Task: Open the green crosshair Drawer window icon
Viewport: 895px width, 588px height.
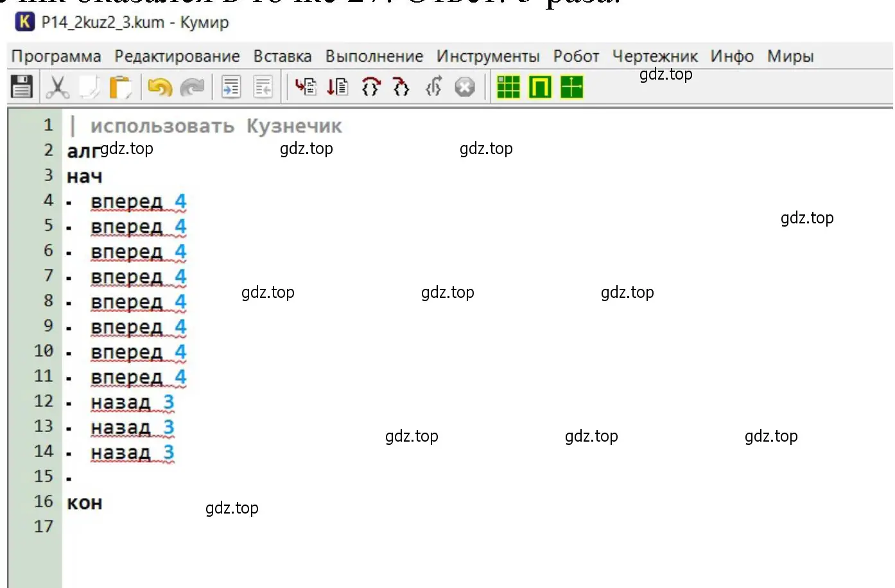Action: coord(571,87)
